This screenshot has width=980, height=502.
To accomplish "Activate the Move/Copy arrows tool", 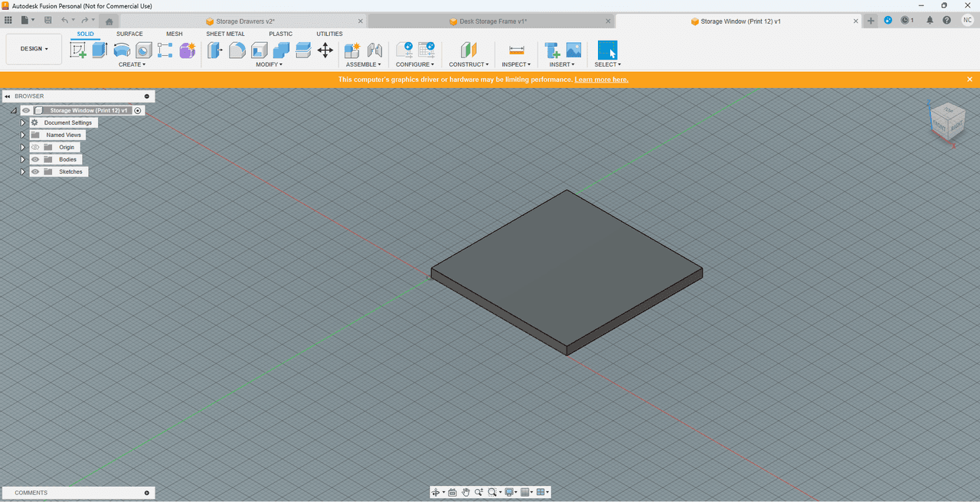I will point(325,51).
